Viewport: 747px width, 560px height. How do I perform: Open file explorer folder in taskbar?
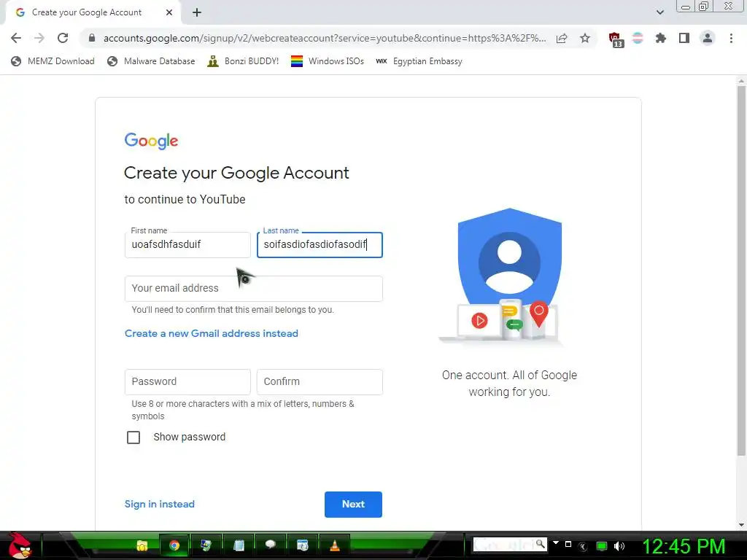[142, 545]
